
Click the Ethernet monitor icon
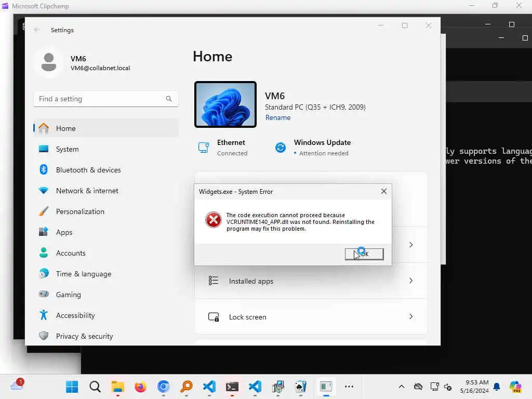(x=204, y=148)
